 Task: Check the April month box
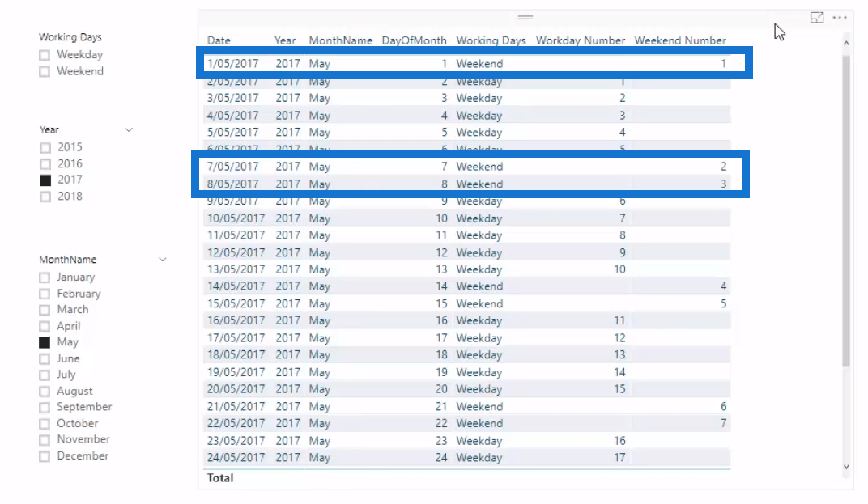[45, 326]
